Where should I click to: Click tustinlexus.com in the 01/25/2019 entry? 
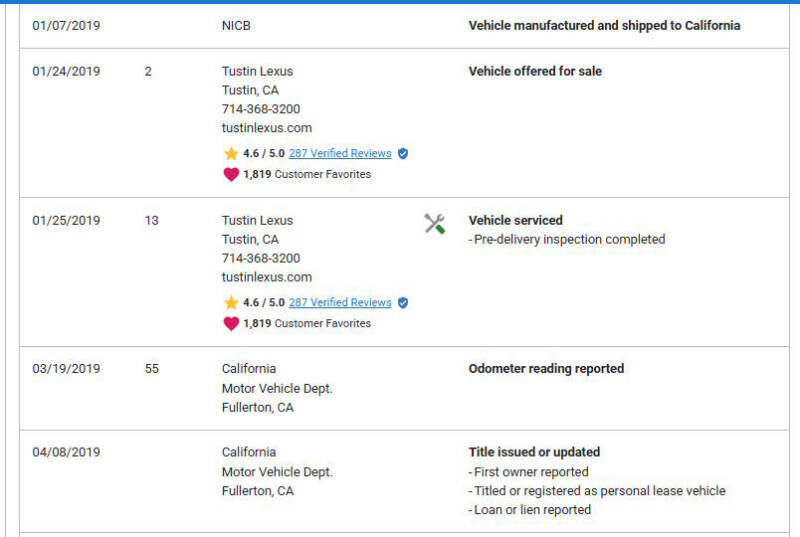click(266, 277)
